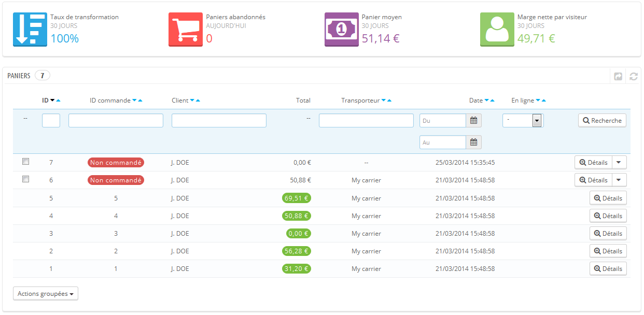Click the Marge nette par visiteur user icon
644x315 pixels.
[497, 30]
